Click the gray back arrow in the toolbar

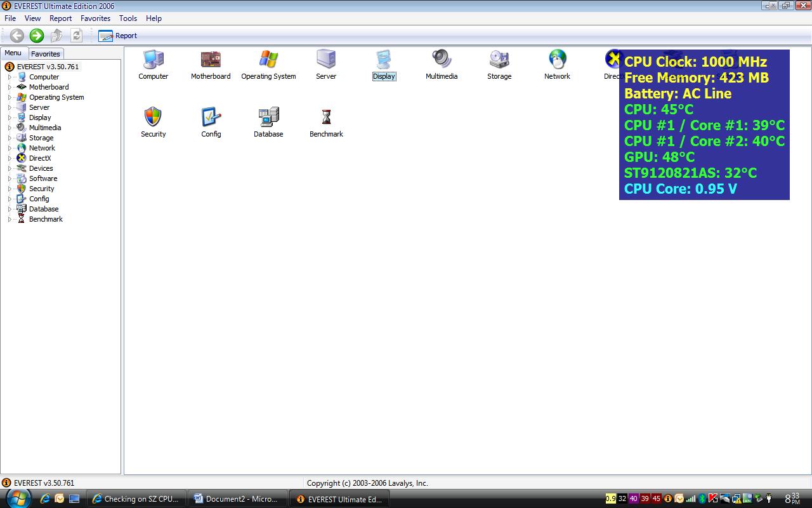point(17,36)
